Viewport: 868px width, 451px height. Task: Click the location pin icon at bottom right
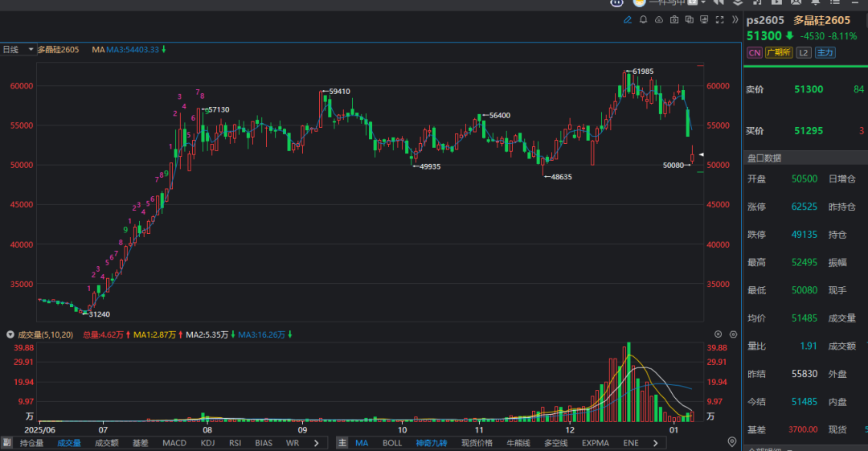[731, 442]
